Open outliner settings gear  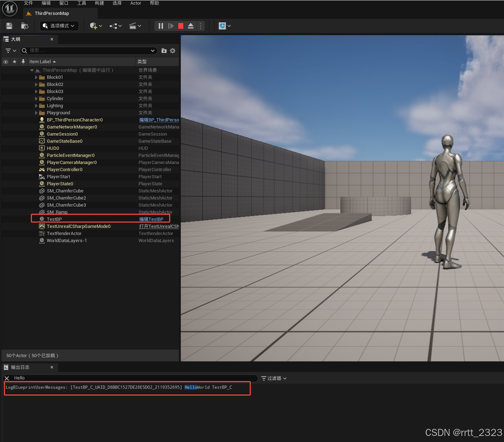173,51
